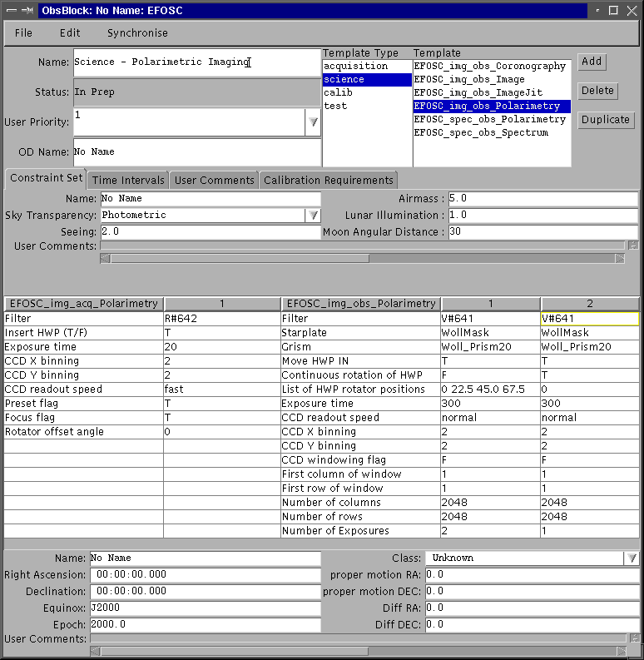Click the target comments horizontal scrollbar thumb
This screenshot has height=660, width=644.
pyautogui.click(x=235, y=651)
